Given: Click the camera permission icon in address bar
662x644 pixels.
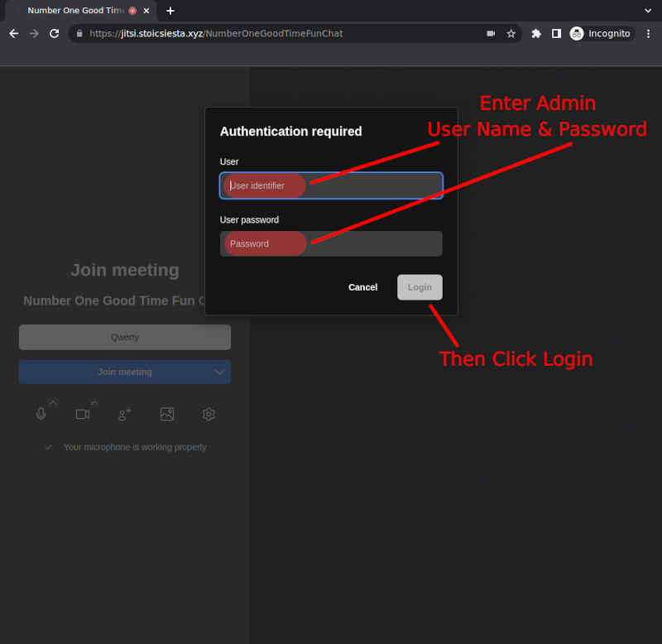Looking at the screenshot, I should (491, 34).
